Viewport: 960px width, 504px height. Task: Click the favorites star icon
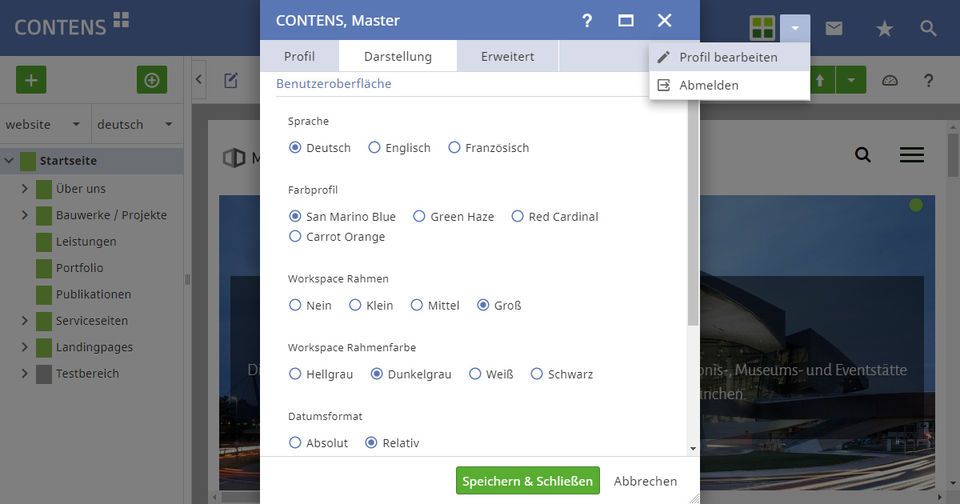(884, 29)
